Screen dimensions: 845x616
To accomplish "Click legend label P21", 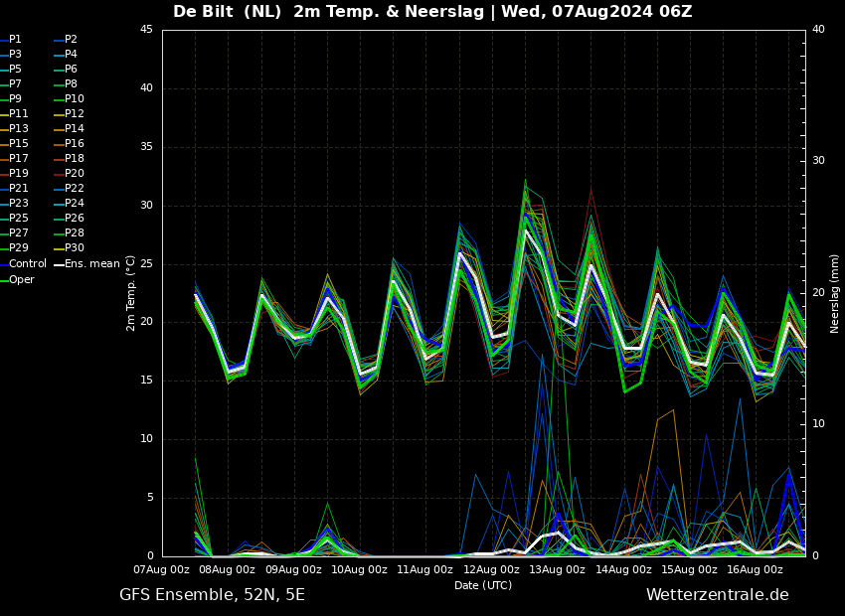I will click(18, 189).
